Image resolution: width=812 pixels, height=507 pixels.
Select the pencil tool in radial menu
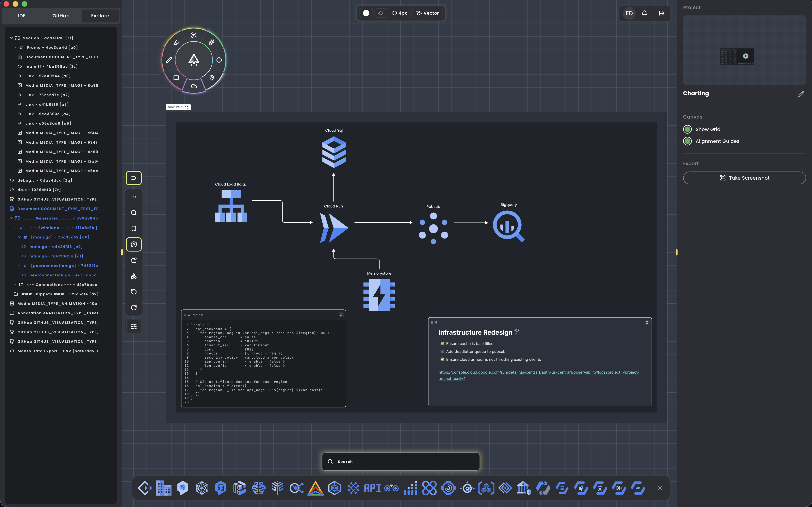(x=169, y=60)
